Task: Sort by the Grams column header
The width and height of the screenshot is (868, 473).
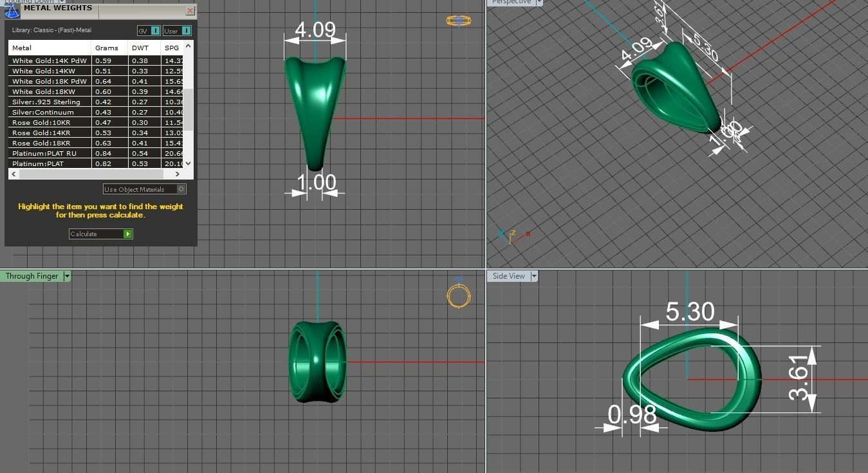Action: point(109,48)
